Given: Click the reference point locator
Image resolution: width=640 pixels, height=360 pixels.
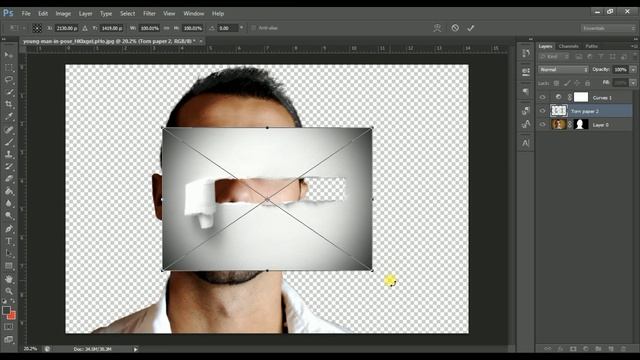Looking at the screenshot, I should [x=37, y=28].
